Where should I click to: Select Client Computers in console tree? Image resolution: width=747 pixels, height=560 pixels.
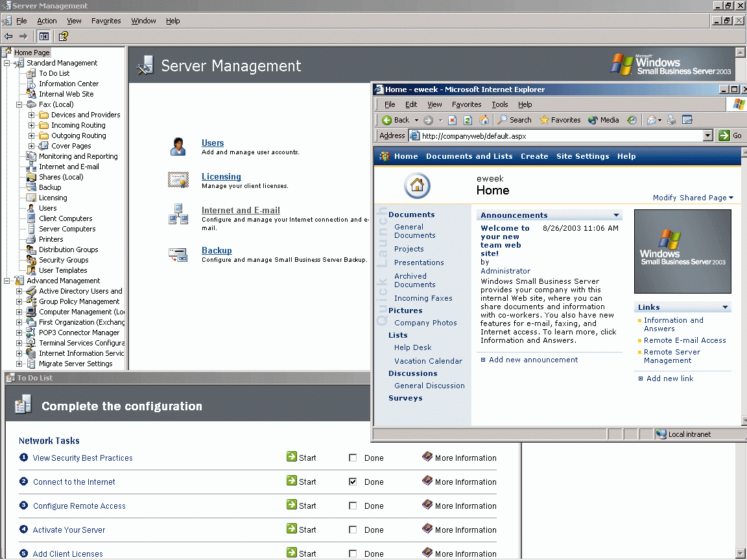65,218
